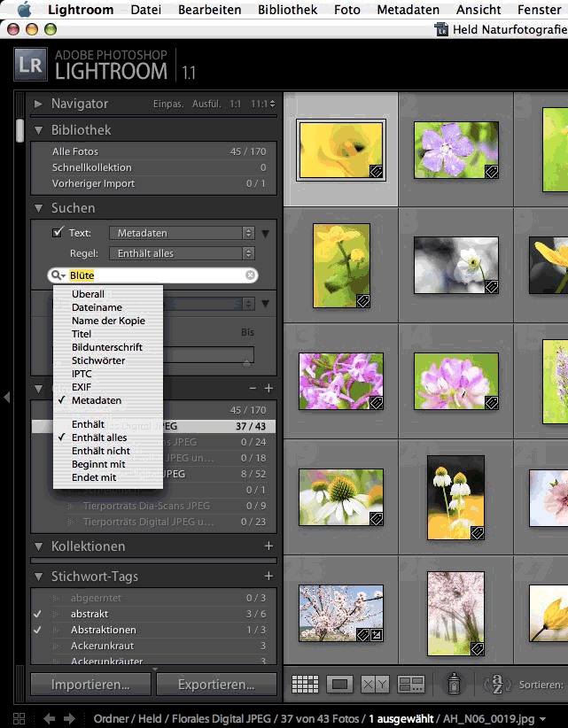Go forward with the right arrow

69,719
